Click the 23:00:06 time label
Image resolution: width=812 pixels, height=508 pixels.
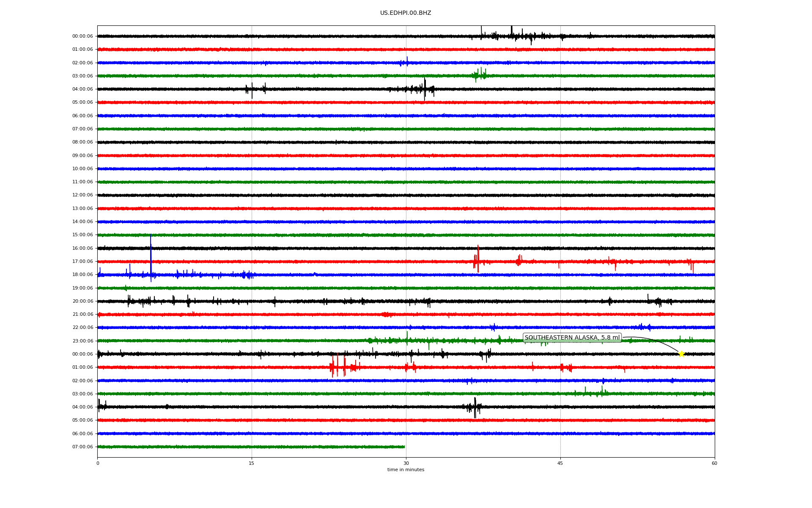pos(82,341)
